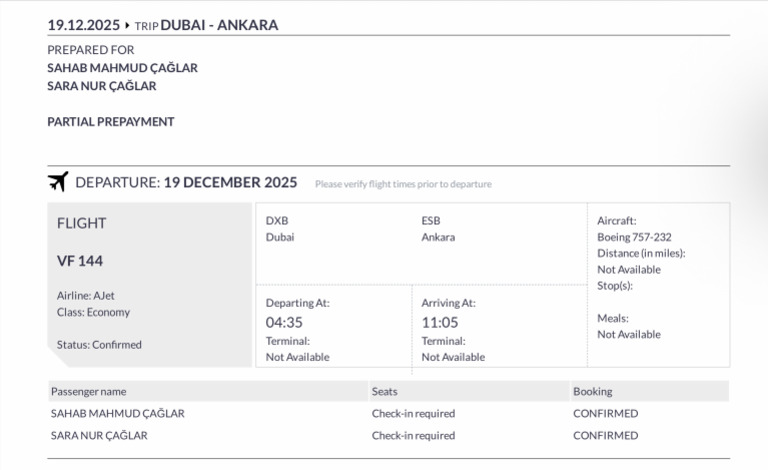Click SAHAB MAHMUD ÇAĞLAR passenger row
This screenshot has width=768, height=470.
[388, 414]
